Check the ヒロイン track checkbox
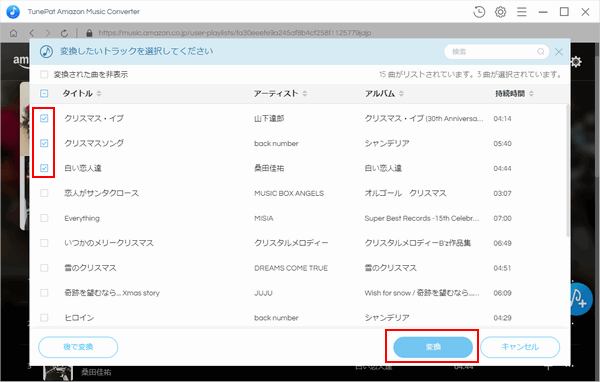Image resolution: width=600 pixels, height=382 pixels. [44, 317]
